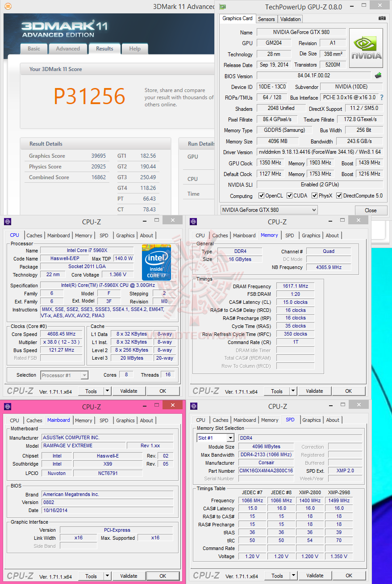392x584 pixels.
Task: Switch to the Basic tab in 3DMark 11
Action: [x=34, y=49]
